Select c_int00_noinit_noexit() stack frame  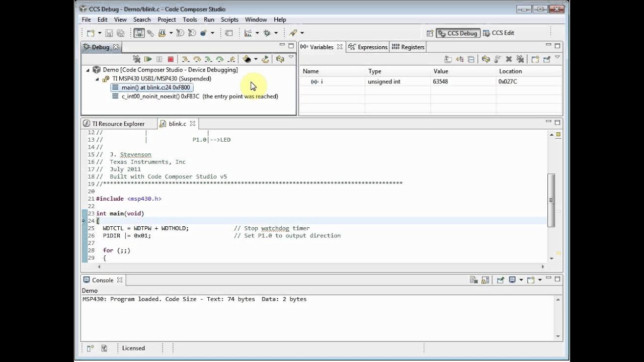[195, 96]
